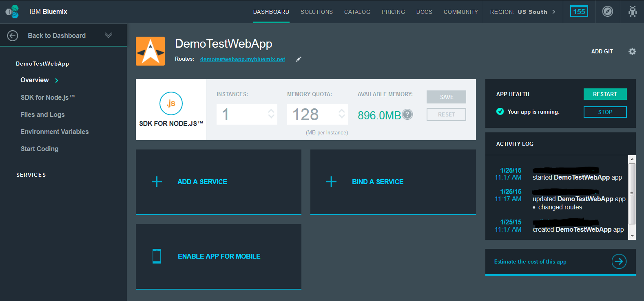This screenshot has height=301, width=644.
Task: Click the STOP button
Action: (605, 112)
